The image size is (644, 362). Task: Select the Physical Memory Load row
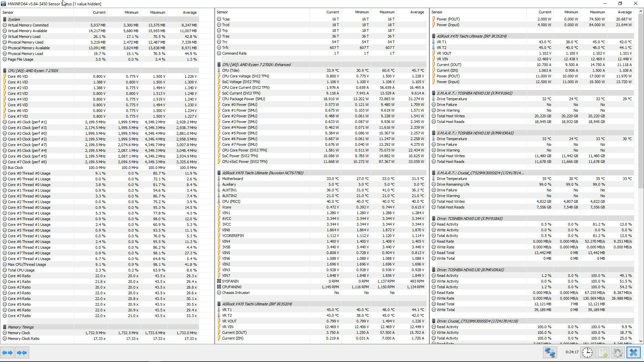coord(100,54)
